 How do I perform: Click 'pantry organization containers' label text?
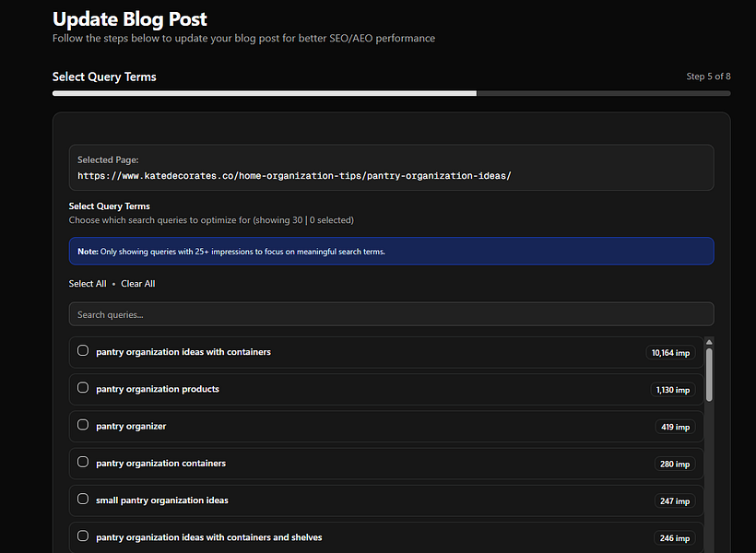160,464
